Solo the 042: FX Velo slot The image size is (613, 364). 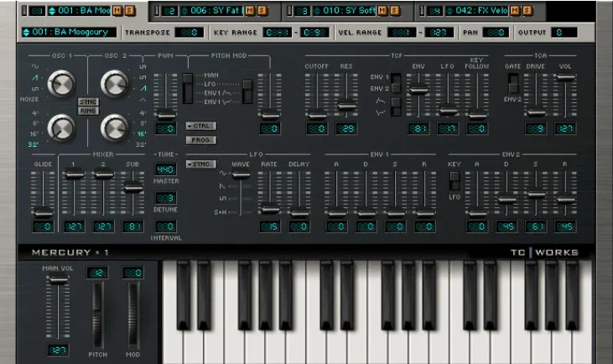coord(527,11)
